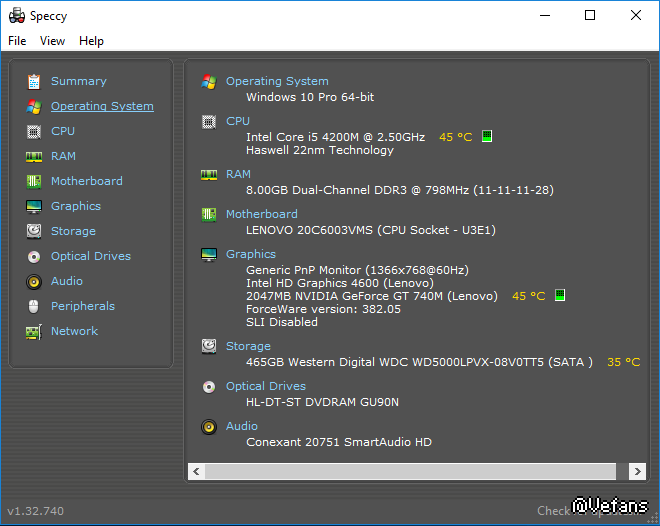The height and width of the screenshot is (526, 660).
Task: Select CPU in the sidebar
Action: coord(63,131)
